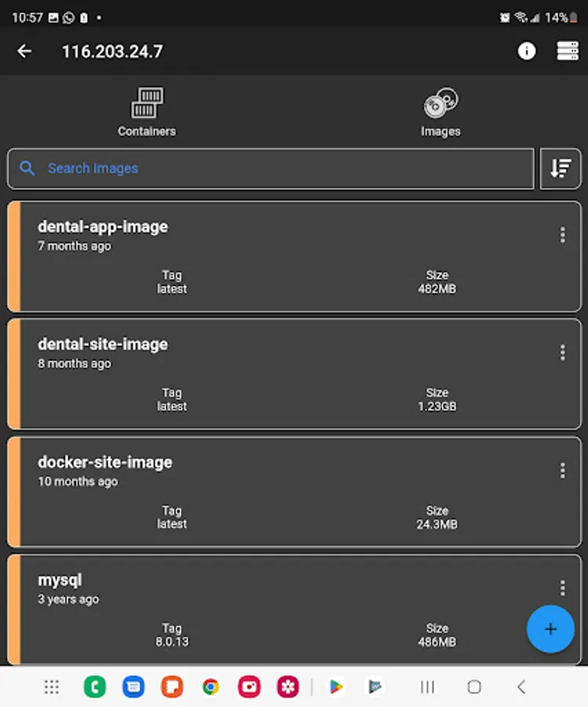This screenshot has width=588, height=707.
Task: Open the server info icon
Action: pos(527,51)
